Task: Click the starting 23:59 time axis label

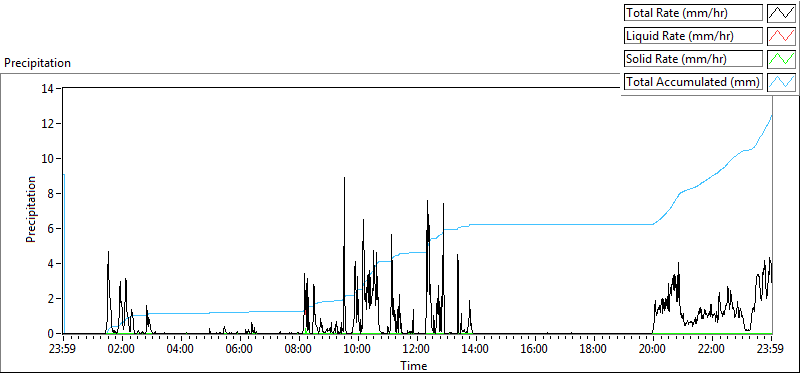Action: (63, 350)
